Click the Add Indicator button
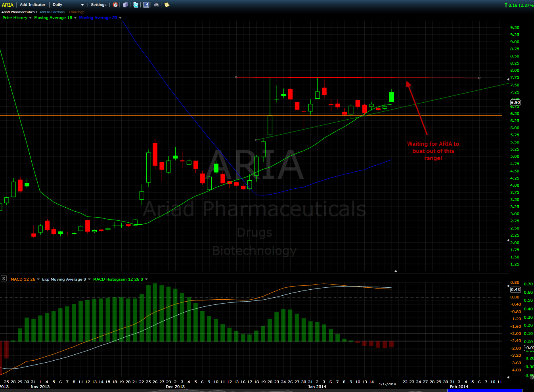The width and height of the screenshot is (534, 392). click(33, 4)
